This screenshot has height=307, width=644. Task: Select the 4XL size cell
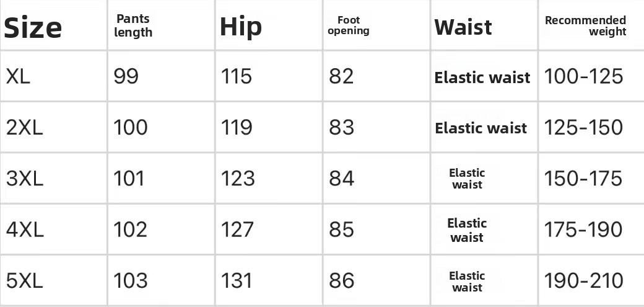pos(25,229)
